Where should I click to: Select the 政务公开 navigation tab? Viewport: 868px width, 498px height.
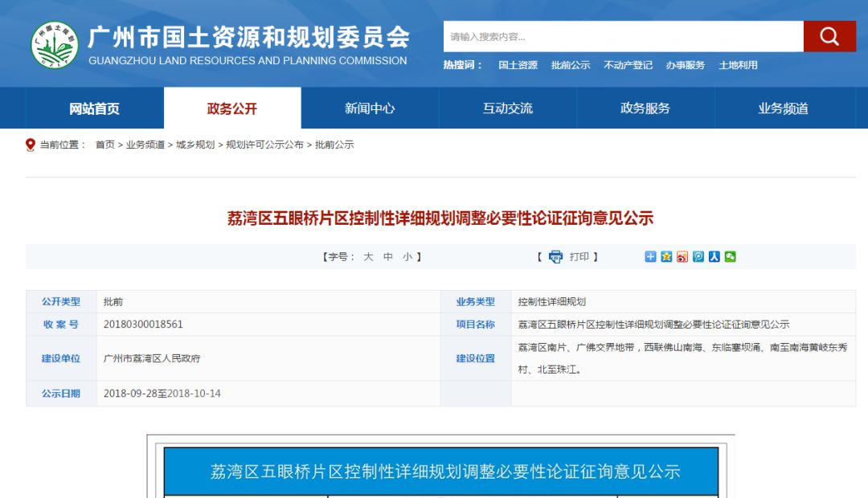232,108
